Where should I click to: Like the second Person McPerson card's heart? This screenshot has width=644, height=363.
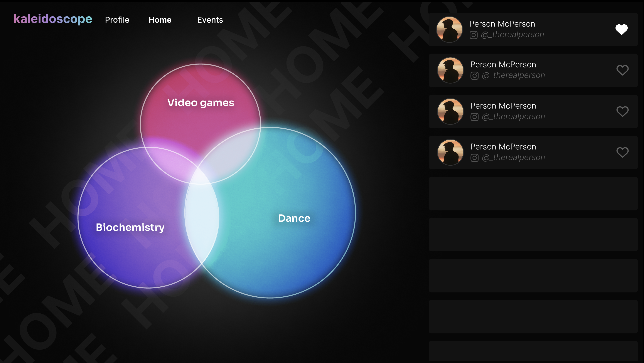(x=622, y=70)
